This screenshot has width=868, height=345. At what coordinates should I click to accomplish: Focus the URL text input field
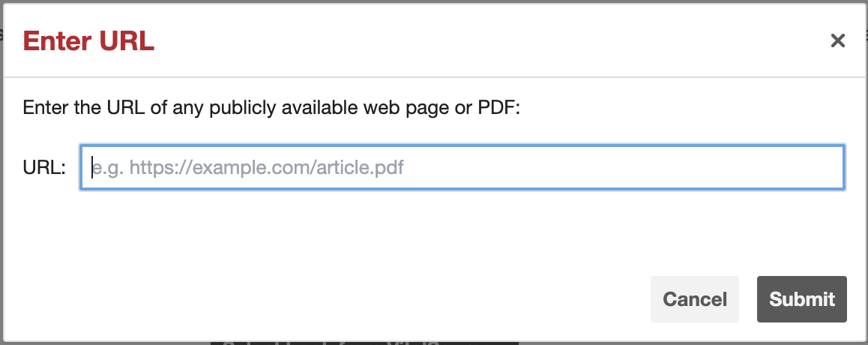[462, 166]
